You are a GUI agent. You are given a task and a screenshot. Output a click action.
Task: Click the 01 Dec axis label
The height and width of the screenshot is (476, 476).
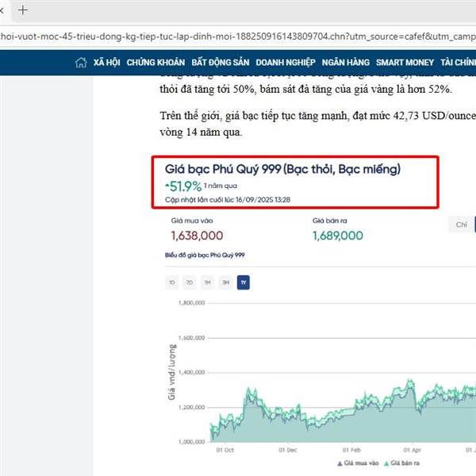coord(288,450)
